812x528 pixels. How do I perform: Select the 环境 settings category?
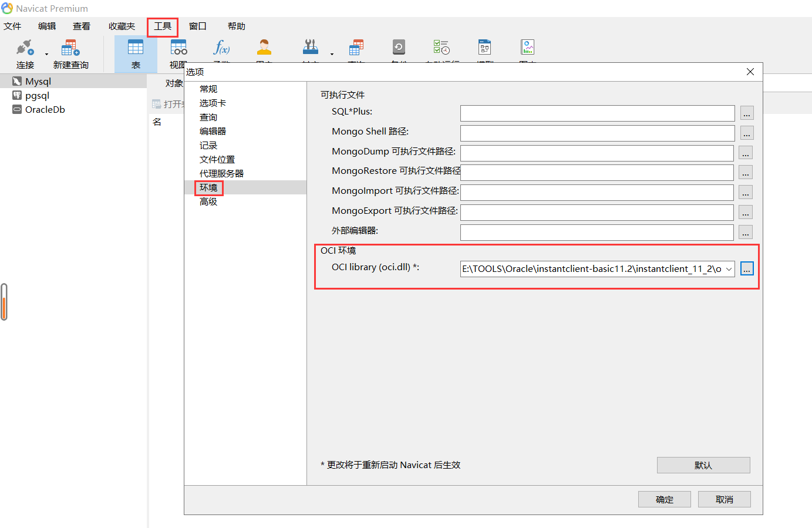[x=209, y=187]
